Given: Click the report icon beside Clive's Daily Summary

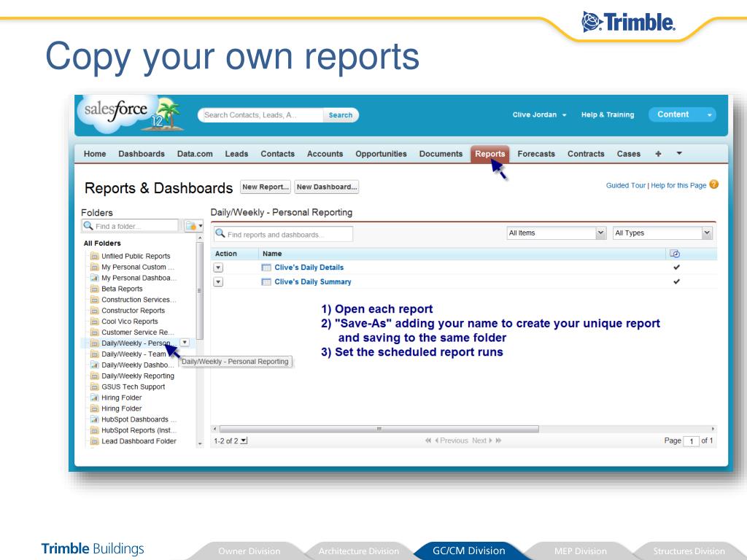Looking at the screenshot, I should (266, 282).
